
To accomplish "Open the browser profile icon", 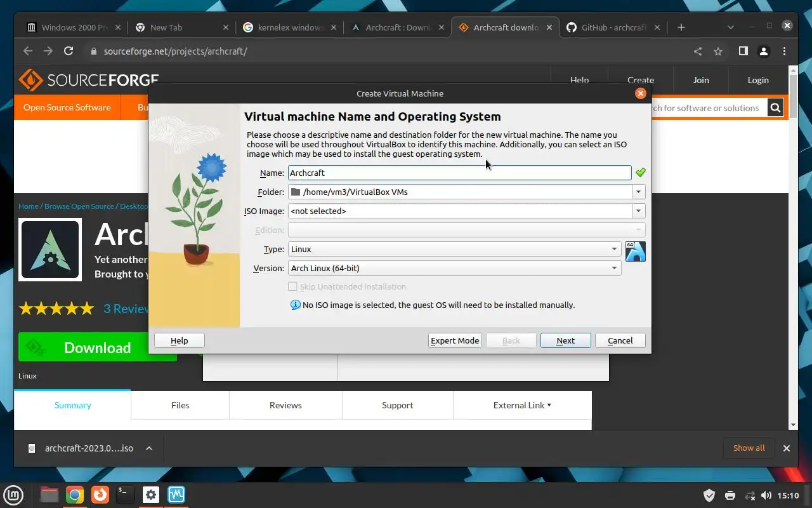I will [764, 51].
